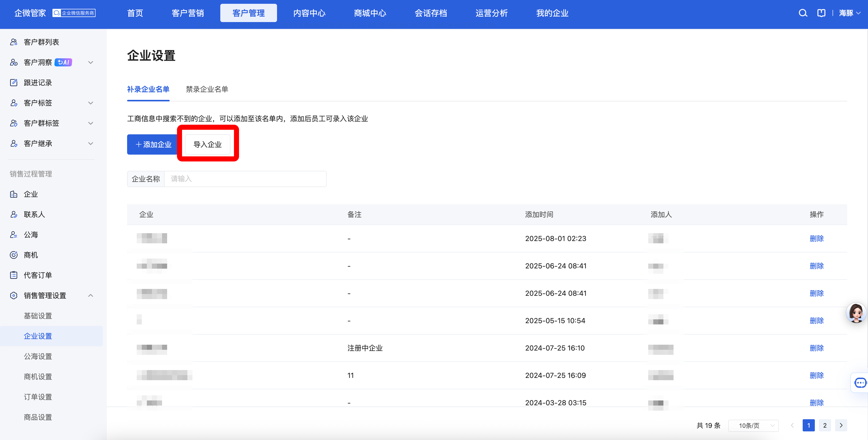Click the 代客订单 clipboard icon

pyautogui.click(x=13, y=275)
